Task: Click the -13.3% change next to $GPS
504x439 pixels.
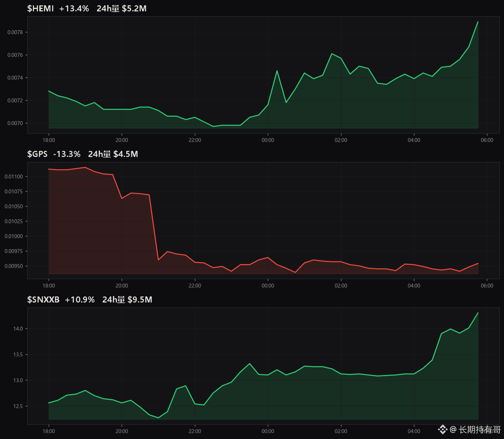Action: pos(67,154)
